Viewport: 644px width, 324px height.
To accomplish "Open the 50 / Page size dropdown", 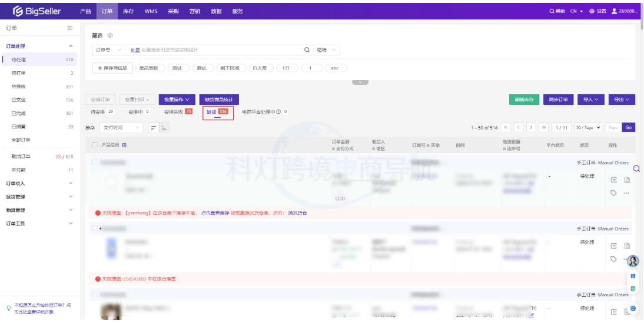I will click(x=588, y=127).
